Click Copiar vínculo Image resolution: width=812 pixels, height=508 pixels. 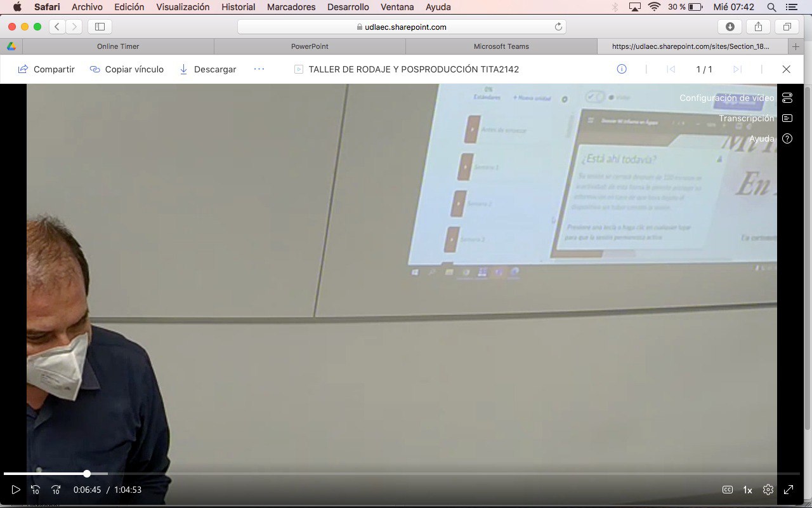tap(127, 69)
